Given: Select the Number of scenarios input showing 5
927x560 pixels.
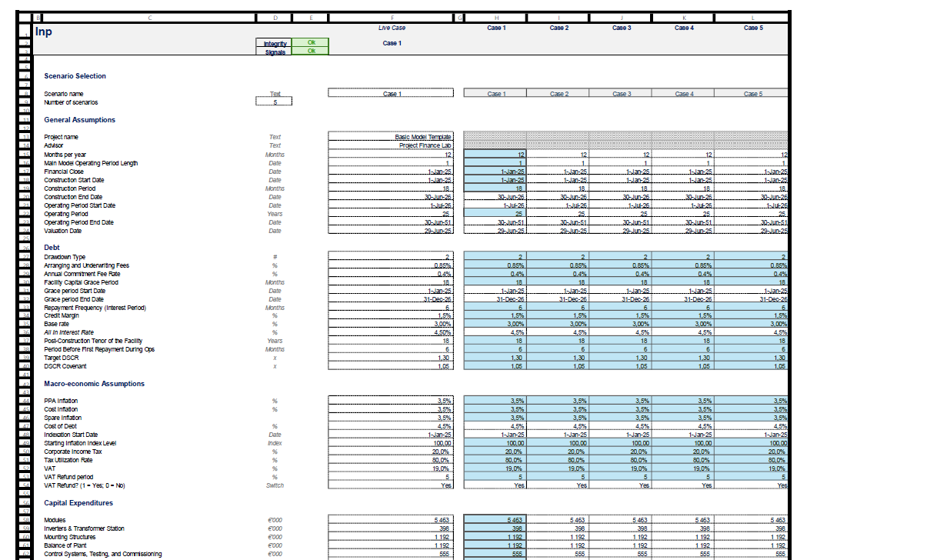Looking at the screenshot, I should click(x=274, y=102).
